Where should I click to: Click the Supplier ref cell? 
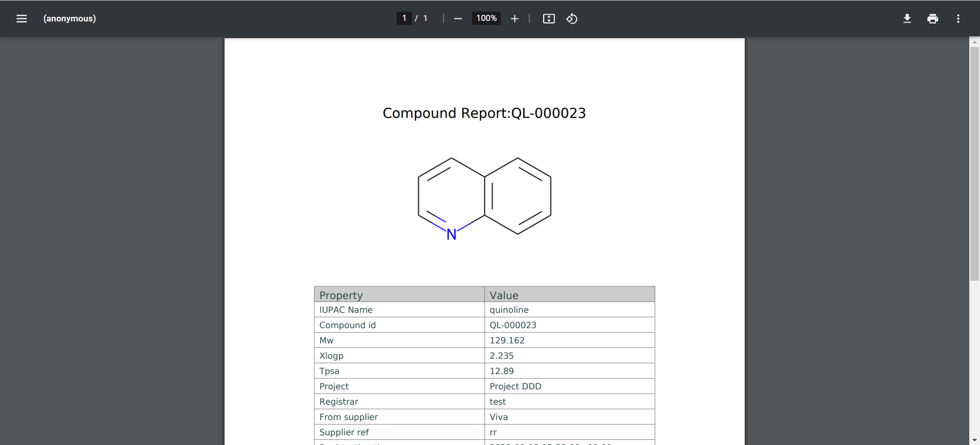click(399, 432)
